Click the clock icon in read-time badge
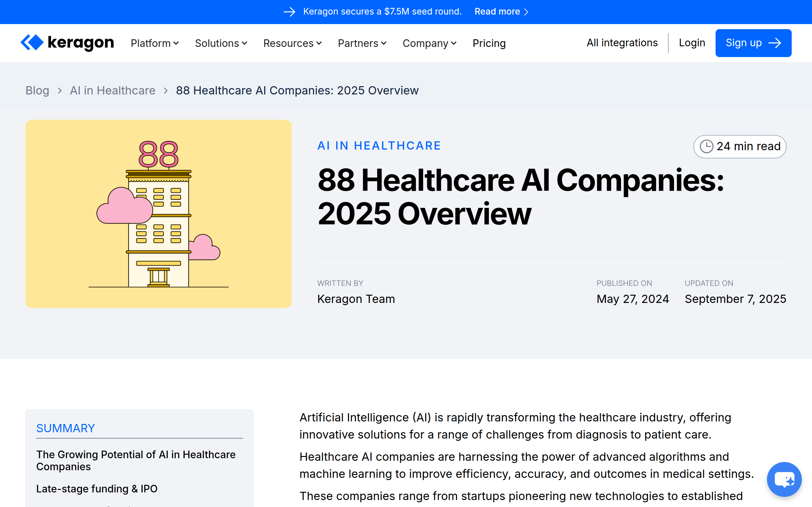 (706, 146)
